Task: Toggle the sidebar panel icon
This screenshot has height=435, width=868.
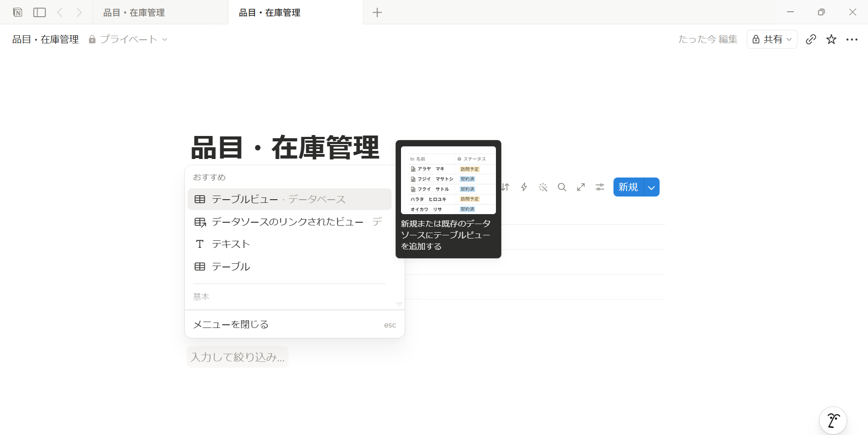Action: pos(40,12)
